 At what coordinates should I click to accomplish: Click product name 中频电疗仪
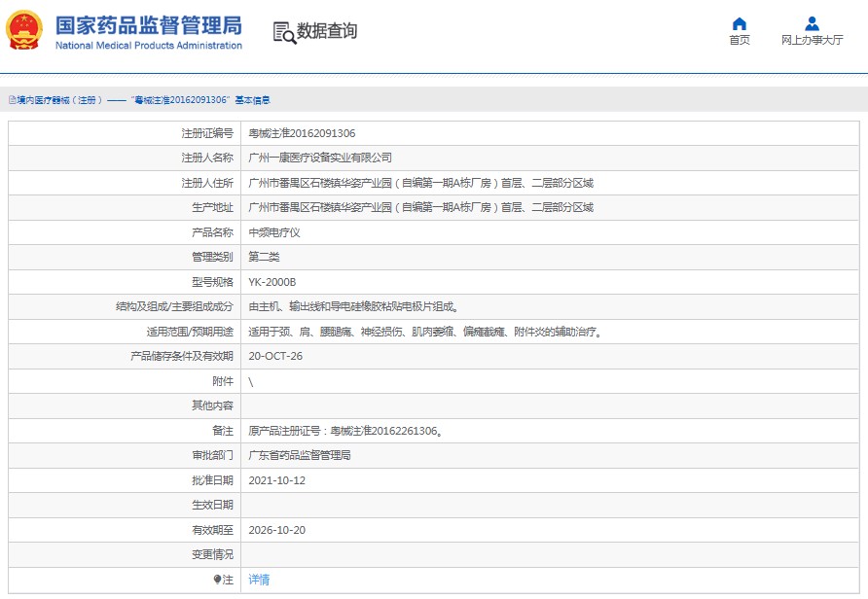274,232
